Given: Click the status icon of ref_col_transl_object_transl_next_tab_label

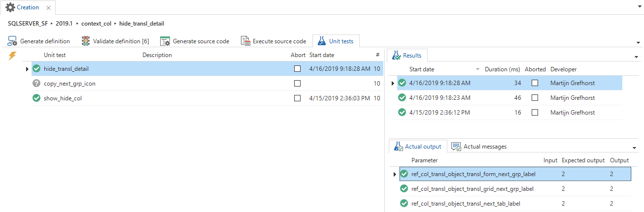Looking at the screenshot, I should (x=404, y=203).
